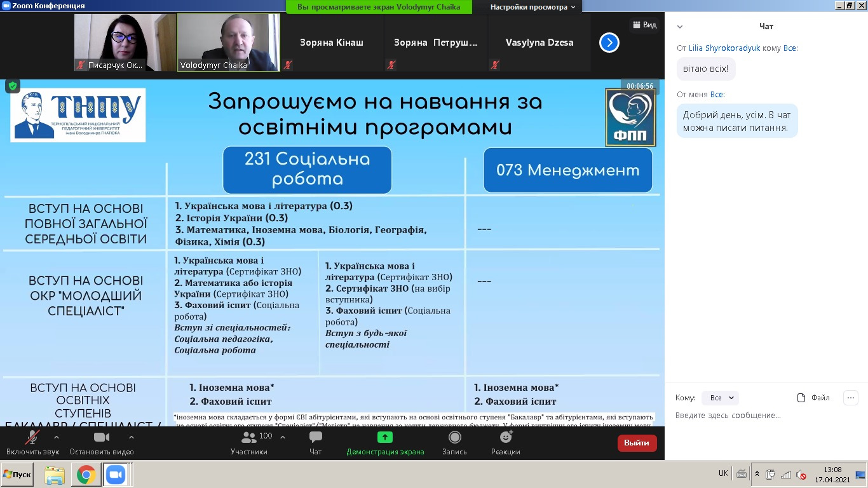This screenshot has width=868, height=488.
Task: Open the Пуск start menu
Action: pos(17,475)
